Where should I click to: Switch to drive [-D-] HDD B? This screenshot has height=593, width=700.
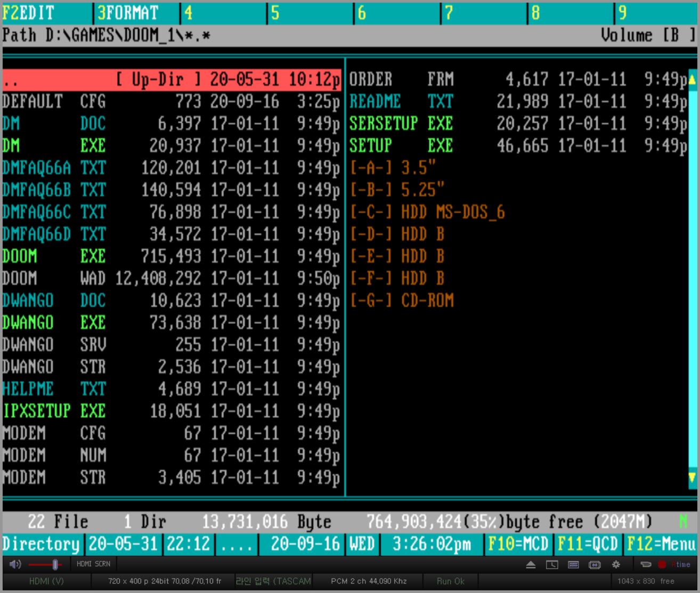[397, 234]
